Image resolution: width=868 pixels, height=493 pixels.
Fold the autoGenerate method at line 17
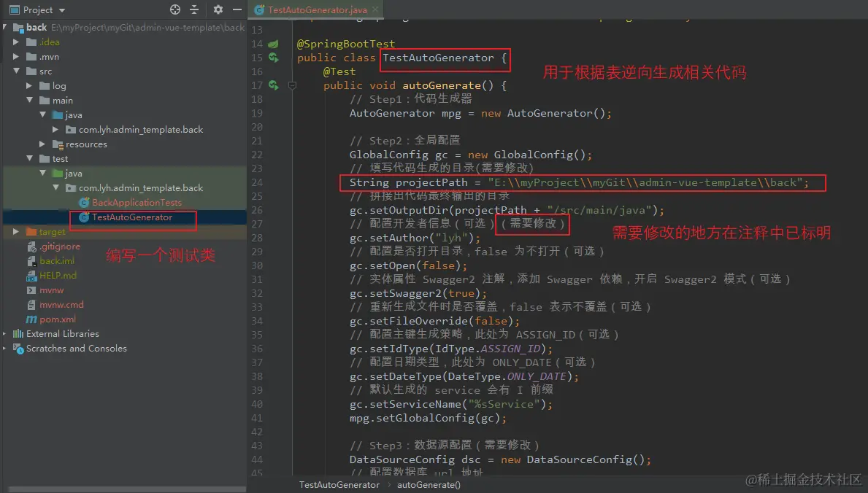pos(292,85)
